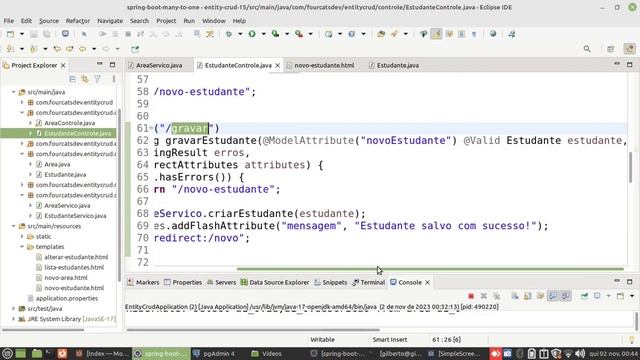Click the volume icon in system tray

pos(580,353)
